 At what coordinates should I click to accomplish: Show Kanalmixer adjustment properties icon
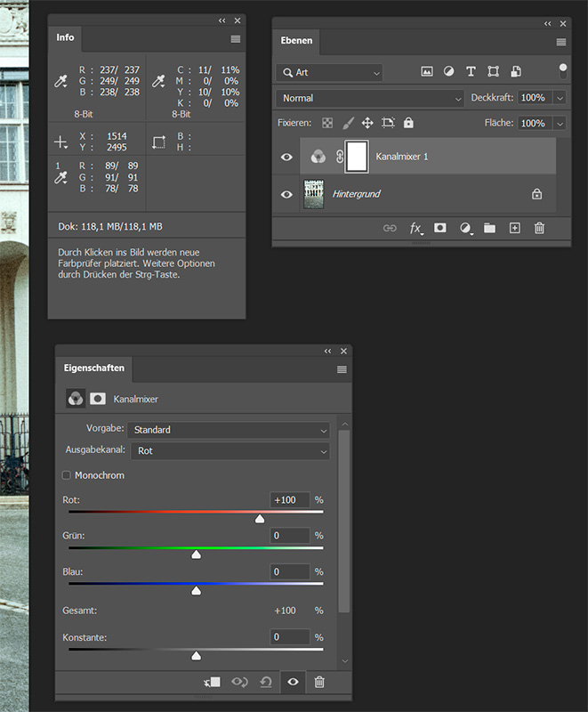(x=76, y=399)
